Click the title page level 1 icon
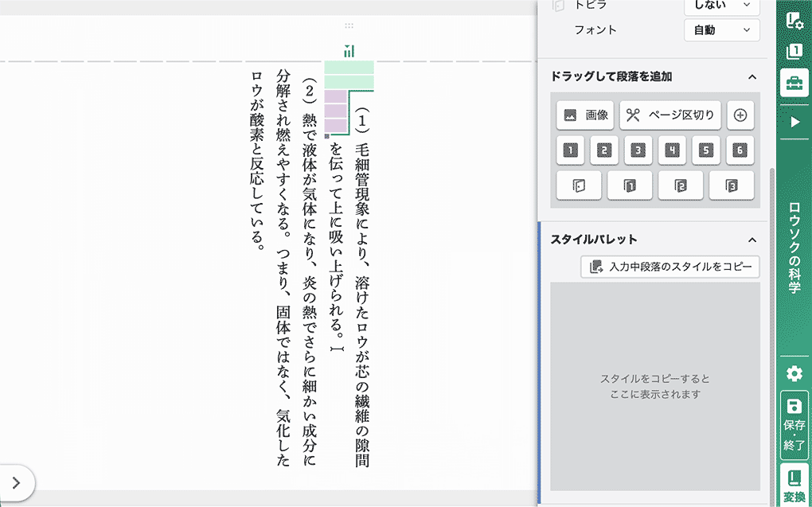 (630, 185)
